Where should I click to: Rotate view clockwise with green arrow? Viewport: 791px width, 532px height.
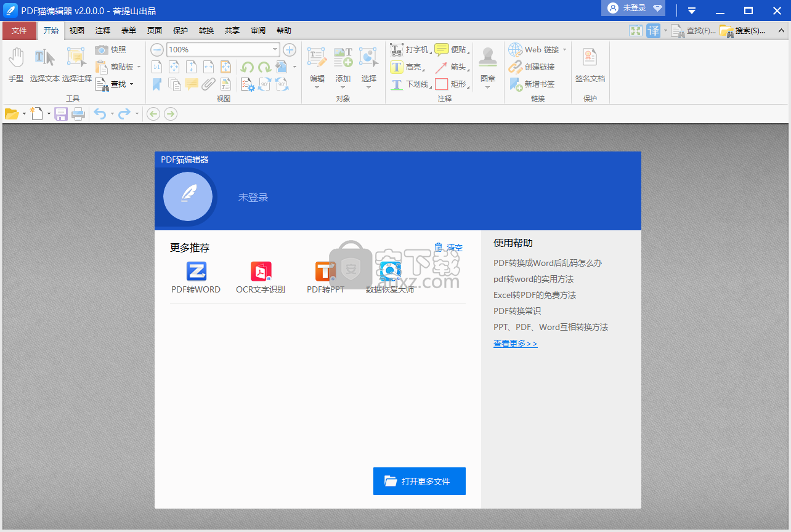(x=264, y=67)
